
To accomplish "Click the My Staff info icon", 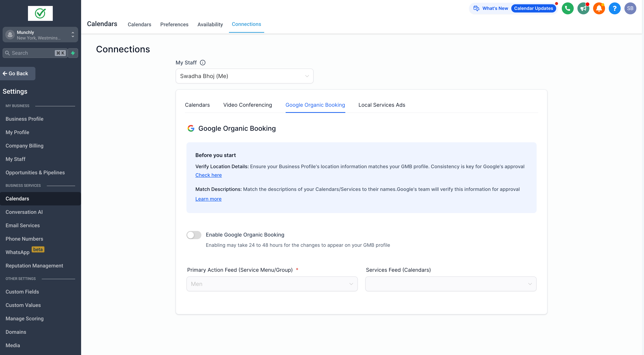I will tap(203, 63).
